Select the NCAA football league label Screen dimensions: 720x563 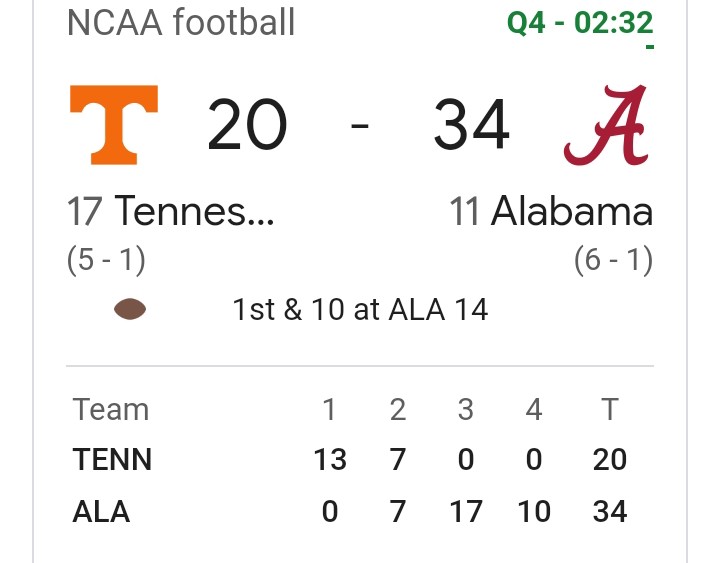tap(181, 22)
